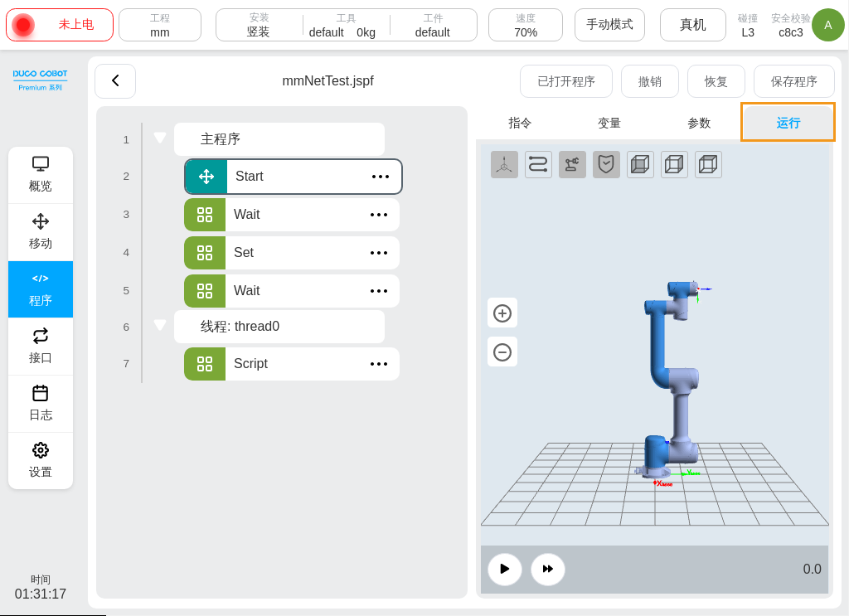Open the line 5 Wait block's three-dot menu
This screenshot has height=616, width=849.
pyautogui.click(x=379, y=291)
